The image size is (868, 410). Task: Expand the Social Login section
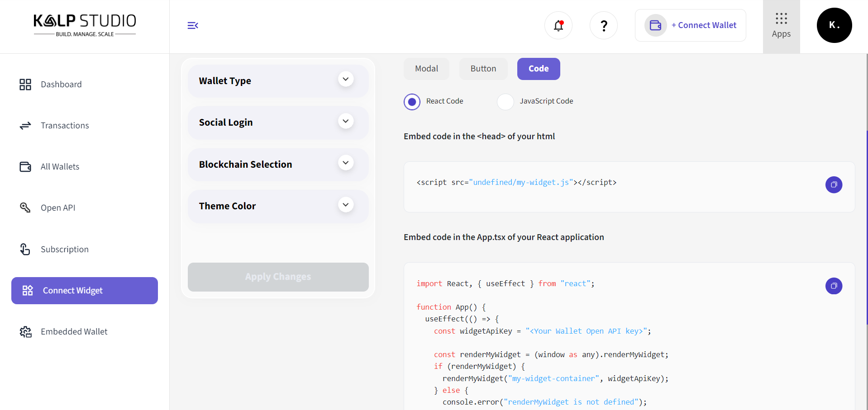pos(346,121)
